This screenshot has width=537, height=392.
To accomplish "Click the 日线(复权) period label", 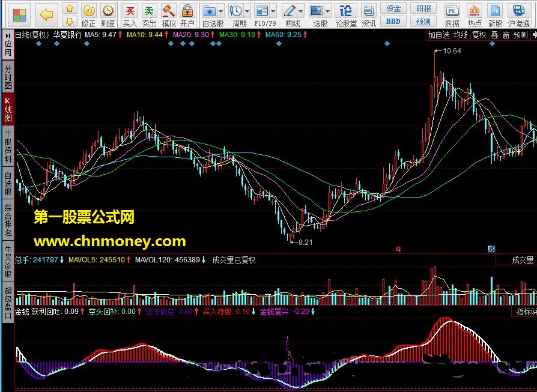I will point(32,35).
